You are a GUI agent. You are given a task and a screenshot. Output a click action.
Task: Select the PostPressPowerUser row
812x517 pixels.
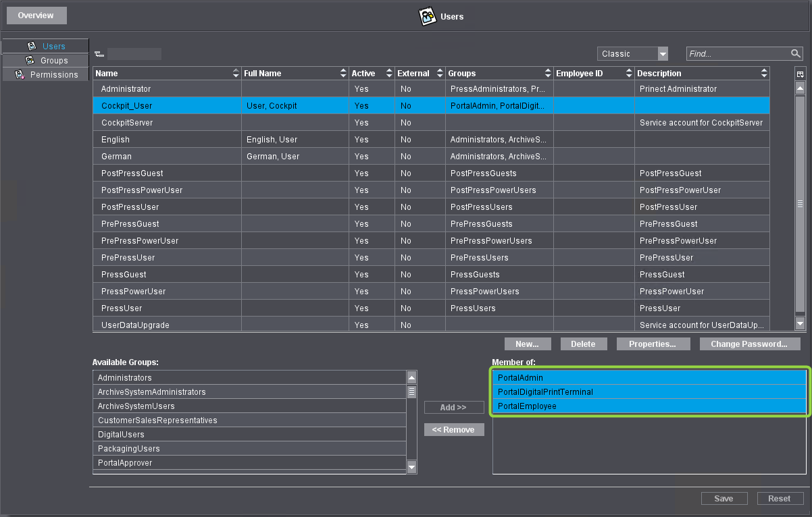pos(142,190)
